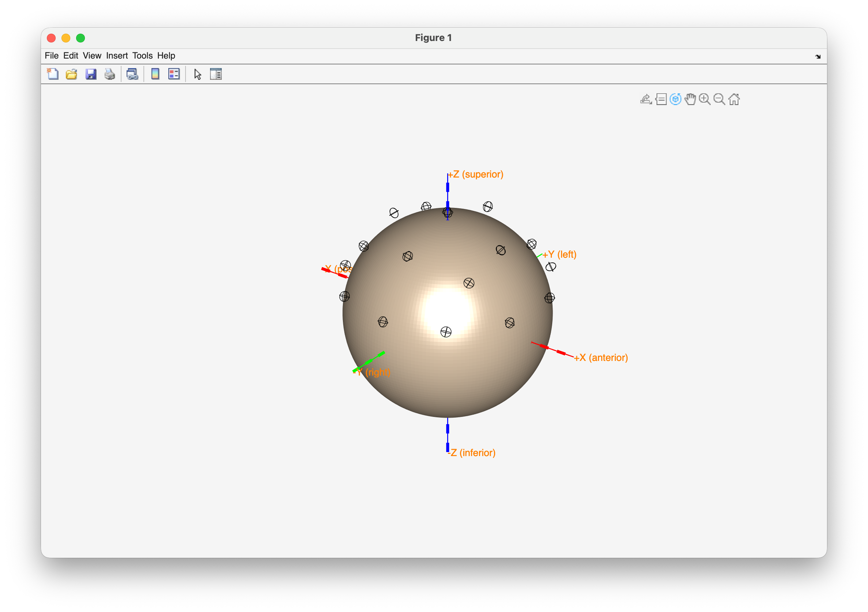Expand the axes Export options icon

(646, 99)
